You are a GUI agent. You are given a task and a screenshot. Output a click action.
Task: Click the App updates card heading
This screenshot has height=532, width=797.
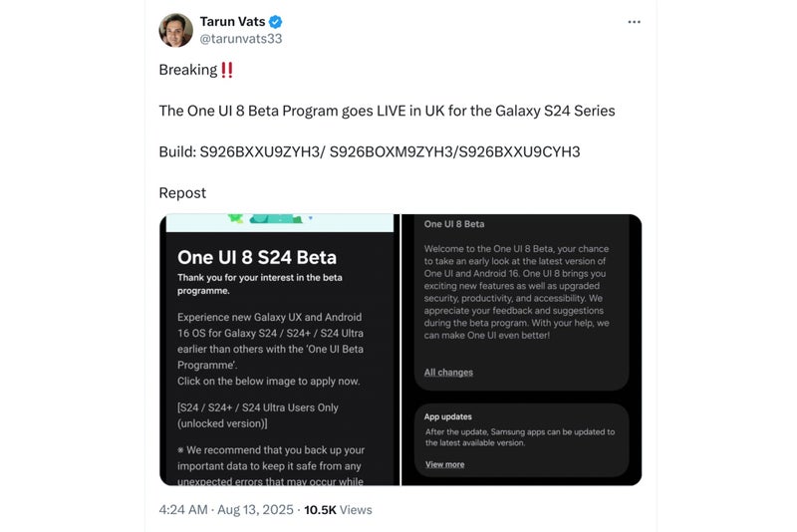tap(448, 416)
